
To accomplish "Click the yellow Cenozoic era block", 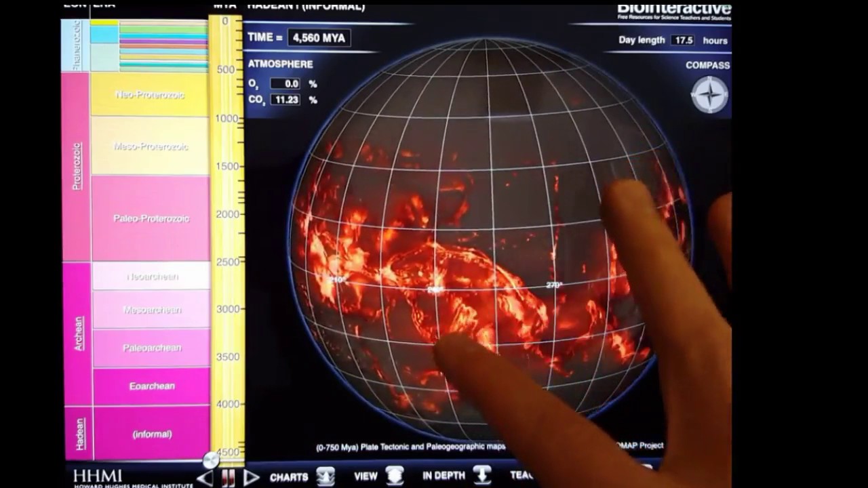I will click(104, 22).
